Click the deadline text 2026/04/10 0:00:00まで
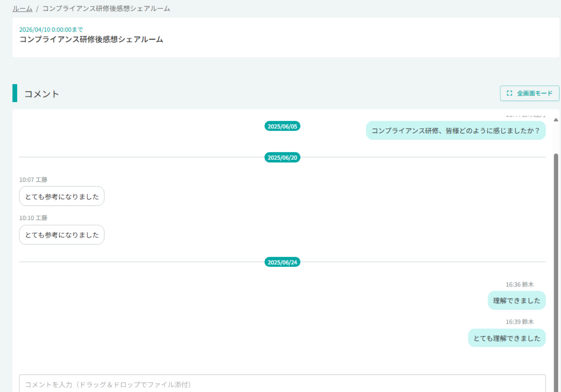Screen dimensions: 561x392 pos(51,29)
